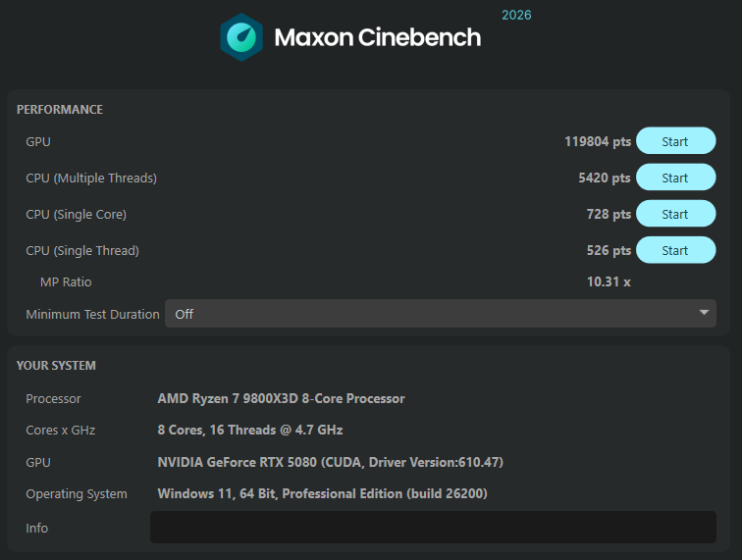Click the NVIDIA GeForce RTX 5080 text

point(331,462)
